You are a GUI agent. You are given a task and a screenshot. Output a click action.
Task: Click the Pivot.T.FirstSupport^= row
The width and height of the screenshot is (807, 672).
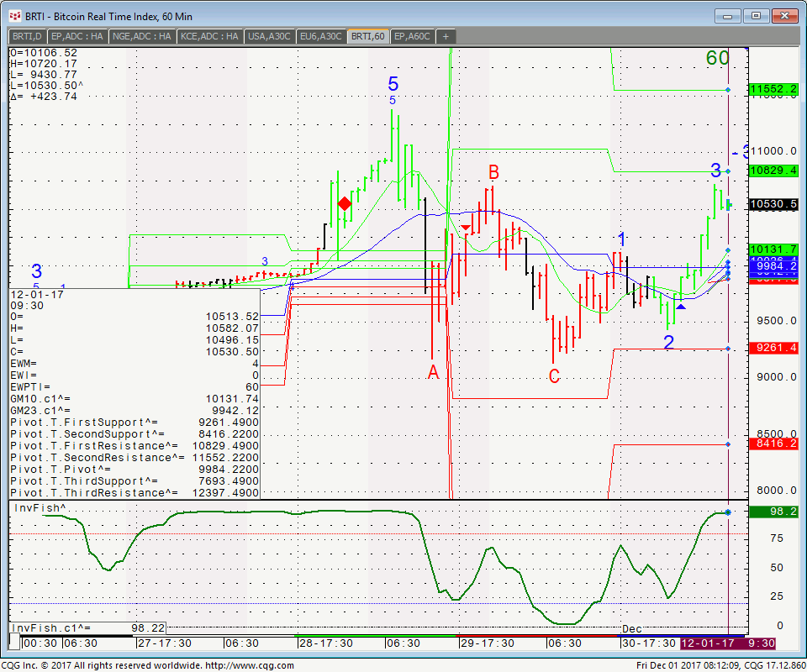coord(134,423)
